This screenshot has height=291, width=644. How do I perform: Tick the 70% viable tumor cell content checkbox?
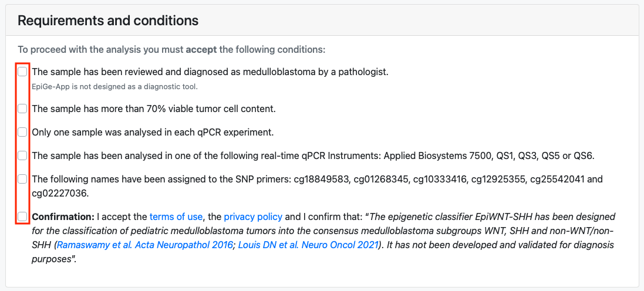pos(22,109)
